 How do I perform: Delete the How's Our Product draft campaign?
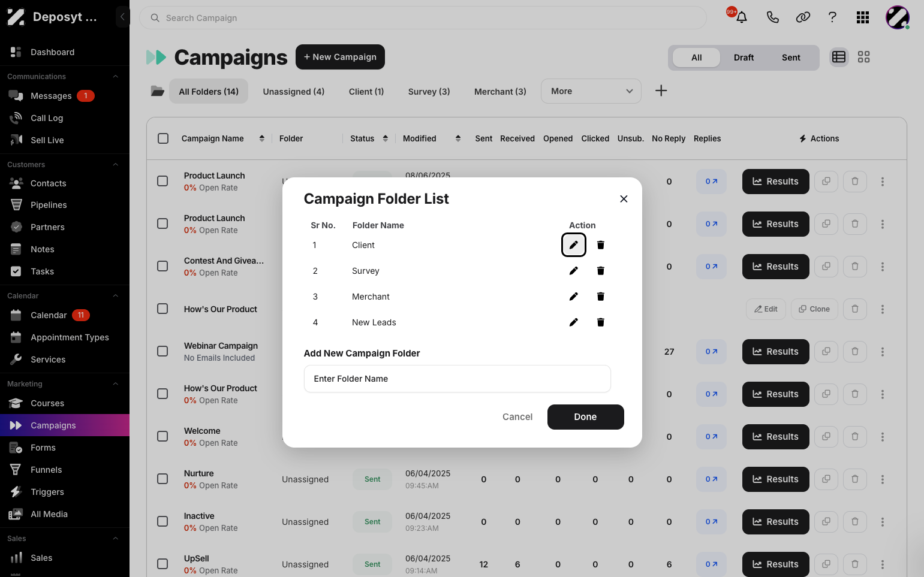(x=855, y=309)
